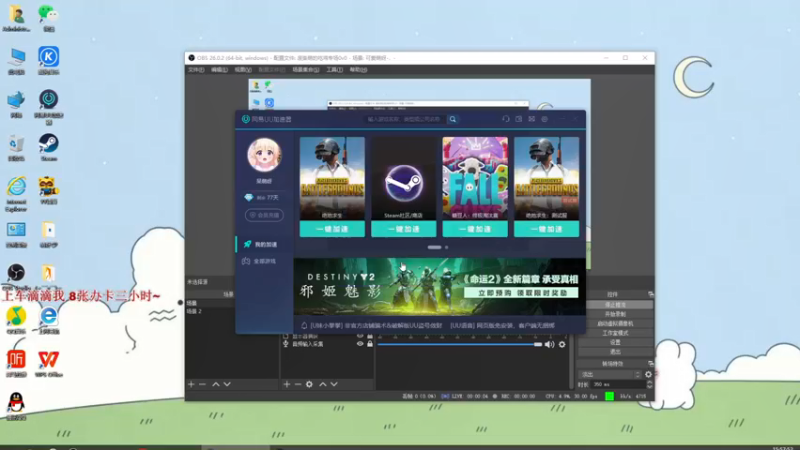
Task: Pop out the OBS Controls dock
Action: coord(651,294)
